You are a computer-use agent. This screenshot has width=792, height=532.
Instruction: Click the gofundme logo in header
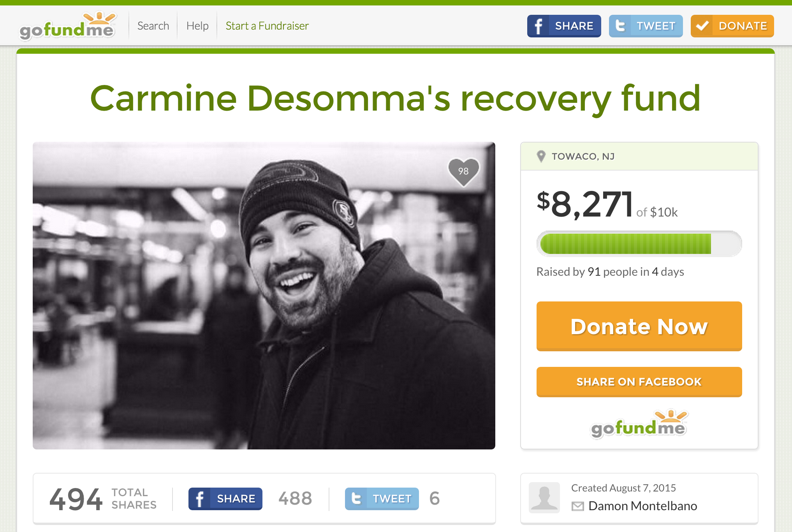point(68,26)
